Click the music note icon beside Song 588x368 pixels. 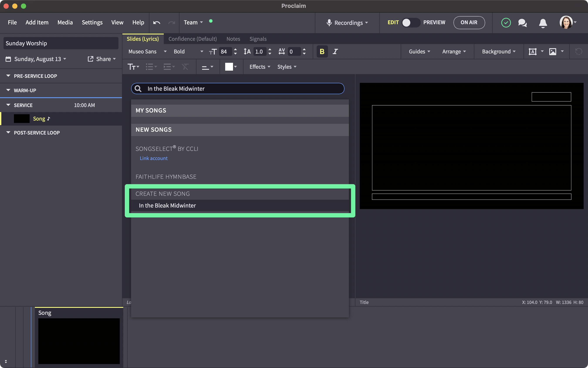click(x=49, y=119)
